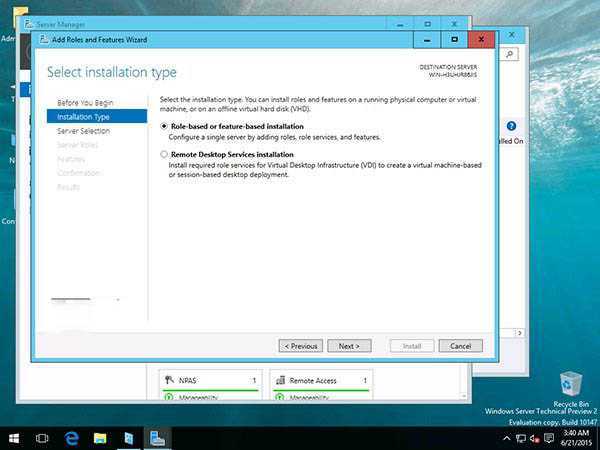Click Remote Access Manageability status icon

coord(280,397)
